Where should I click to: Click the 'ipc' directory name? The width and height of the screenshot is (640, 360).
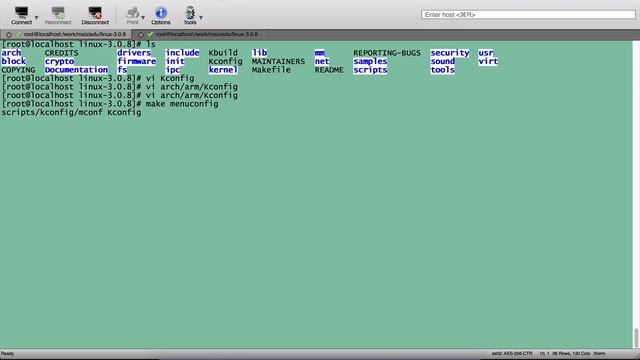[x=173, y=70]
